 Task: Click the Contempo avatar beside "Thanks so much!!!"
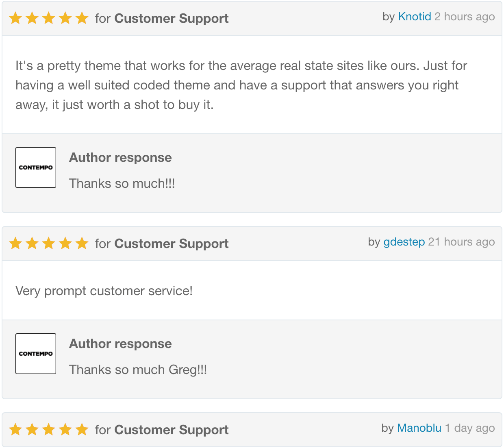[x=36, y=167]
